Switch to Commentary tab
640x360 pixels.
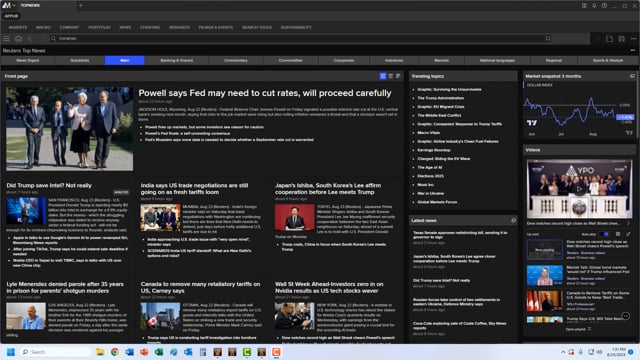(x=236, y=60)
